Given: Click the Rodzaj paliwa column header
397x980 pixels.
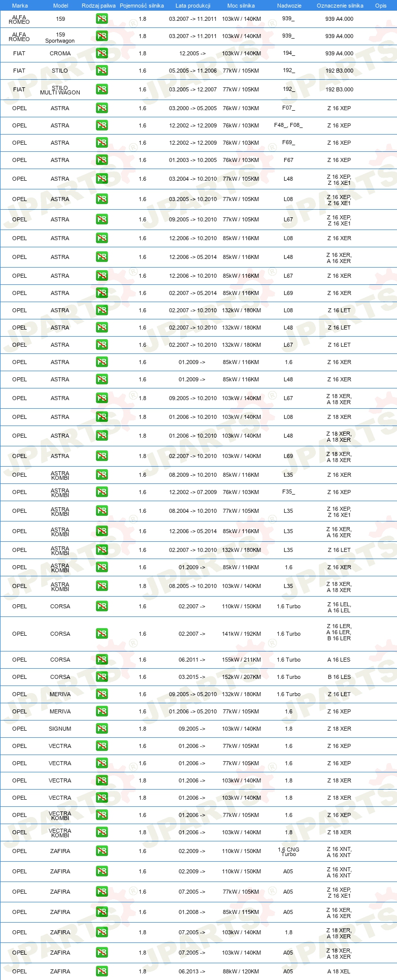Looking at the screenshot, I should [98, 6].
